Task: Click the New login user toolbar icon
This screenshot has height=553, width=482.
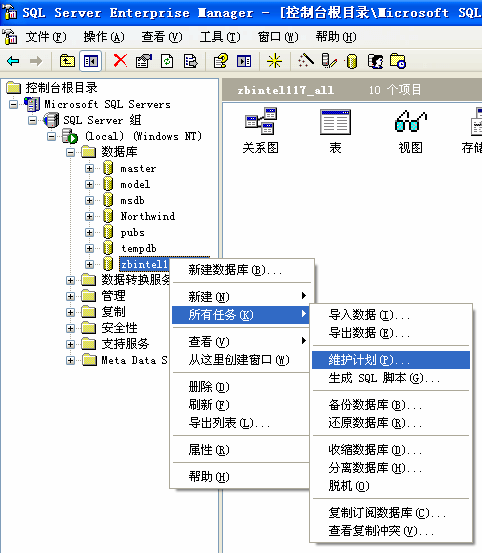Action: click(375, 61)
